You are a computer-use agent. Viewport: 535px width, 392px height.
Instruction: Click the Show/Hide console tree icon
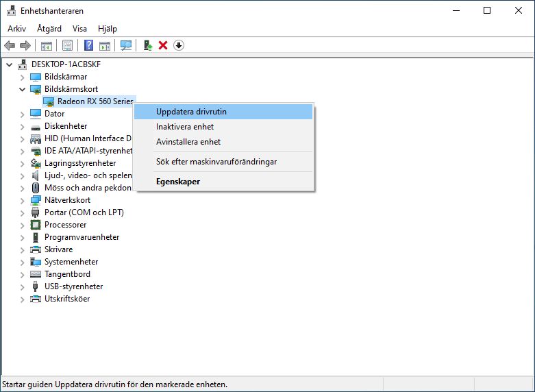coord(47,45)
